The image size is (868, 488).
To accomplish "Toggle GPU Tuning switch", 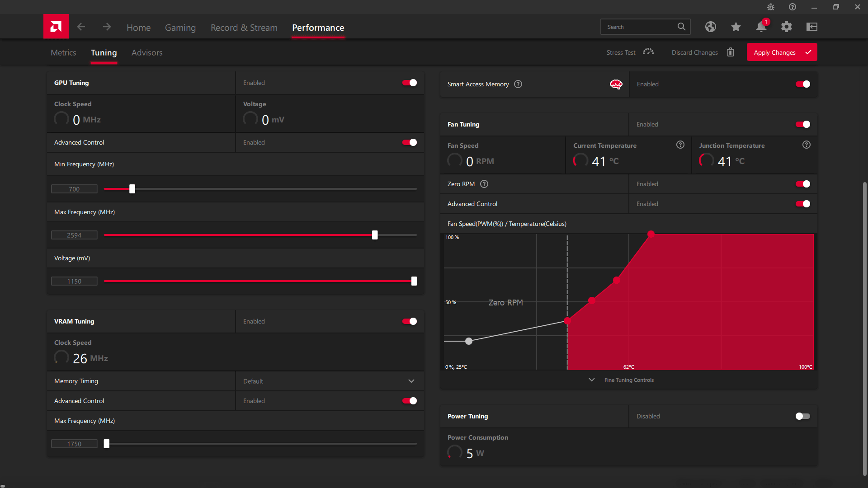I will [410, 83].
